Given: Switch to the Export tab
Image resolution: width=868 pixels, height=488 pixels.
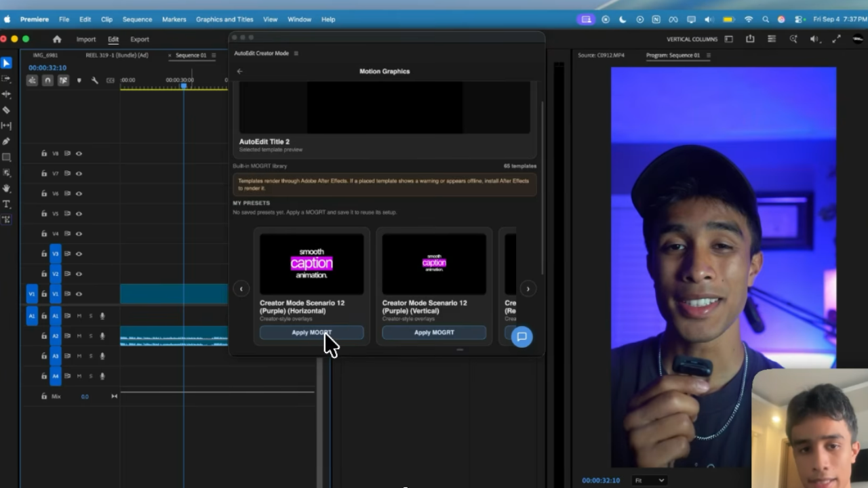Looking at the screenshot, I should click(x=140, y=39).
